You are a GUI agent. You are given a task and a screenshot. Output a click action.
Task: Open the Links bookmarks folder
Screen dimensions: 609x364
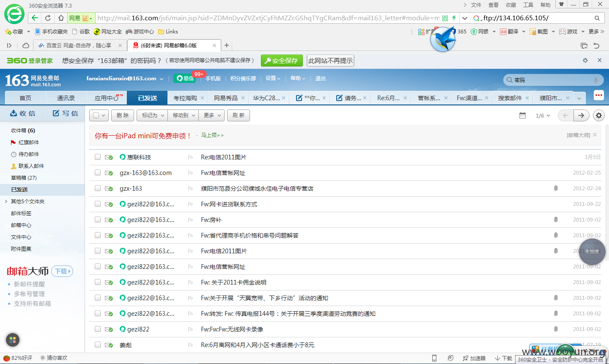coord(168,32)
